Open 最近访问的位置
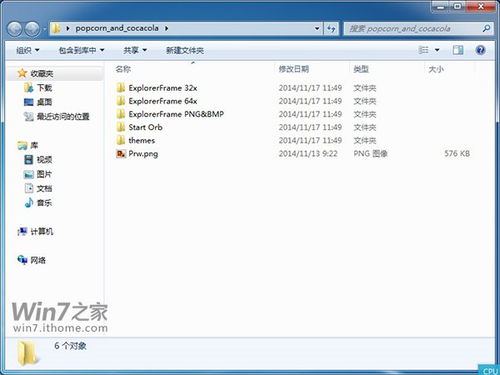The width and height of the screenshot is (500, 375). [x=63, y=116]
